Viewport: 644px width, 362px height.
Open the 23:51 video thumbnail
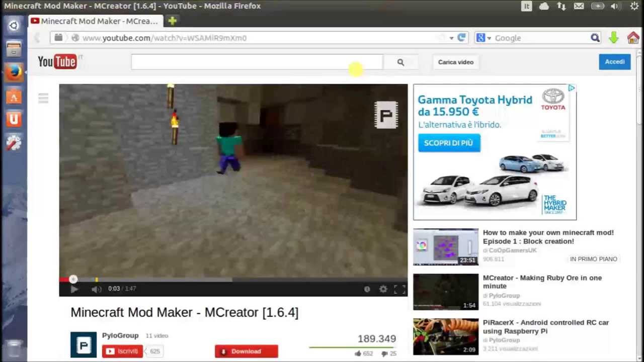(446, 247)
